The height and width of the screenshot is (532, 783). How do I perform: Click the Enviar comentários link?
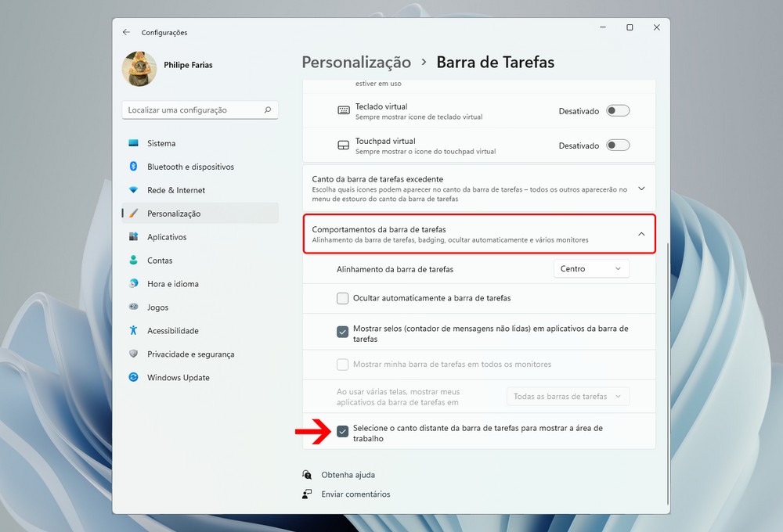[355, 494]
